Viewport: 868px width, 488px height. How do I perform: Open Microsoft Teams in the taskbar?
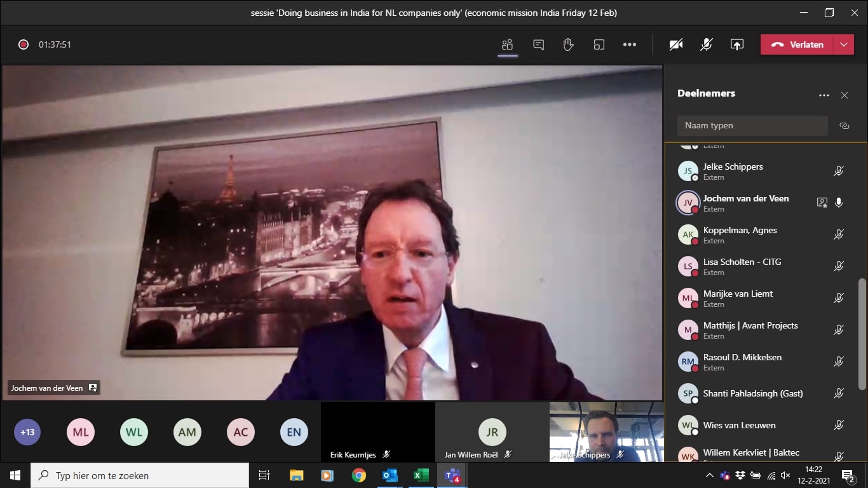452,475
